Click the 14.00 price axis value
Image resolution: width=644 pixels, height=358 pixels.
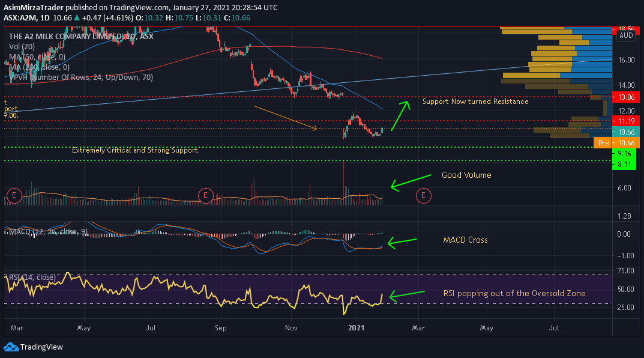pos(627,85)
